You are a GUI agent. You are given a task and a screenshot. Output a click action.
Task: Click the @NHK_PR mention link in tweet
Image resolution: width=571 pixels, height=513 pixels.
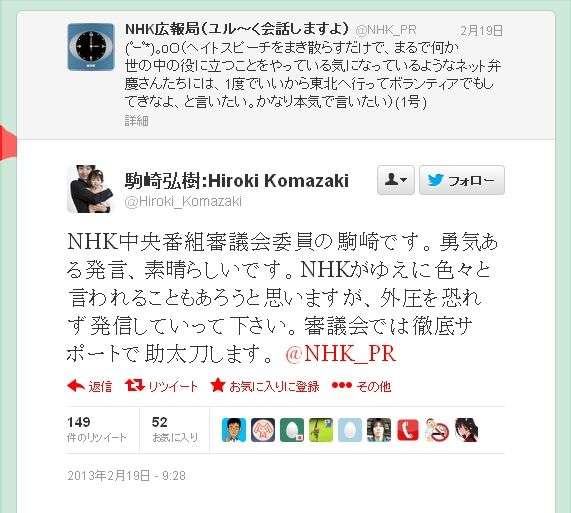340,354
